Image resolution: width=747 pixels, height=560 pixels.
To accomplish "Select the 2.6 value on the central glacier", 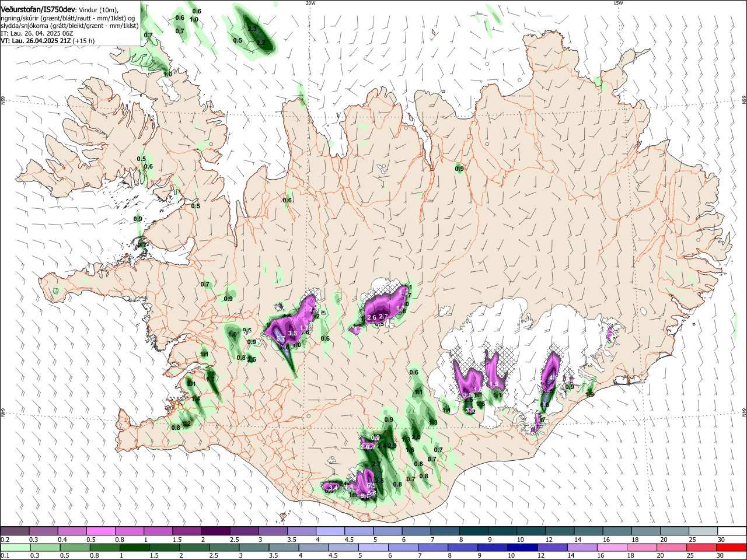I will coord(372,317).
